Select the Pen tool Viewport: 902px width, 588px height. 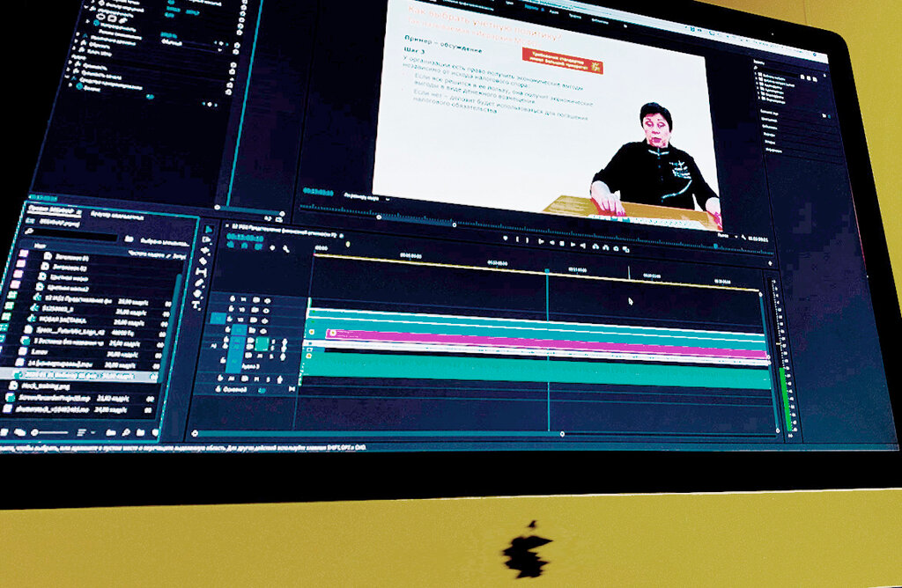click(x=200, y=281)
